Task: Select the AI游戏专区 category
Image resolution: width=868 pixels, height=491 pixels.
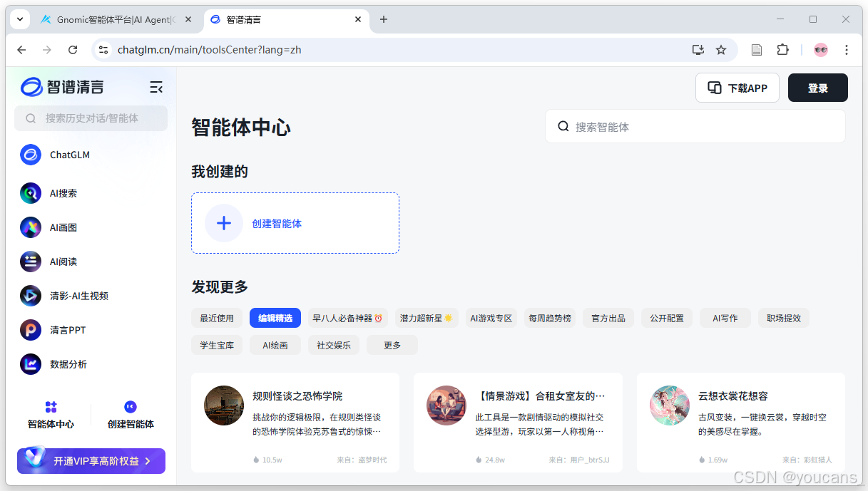Action: [491, 318]
